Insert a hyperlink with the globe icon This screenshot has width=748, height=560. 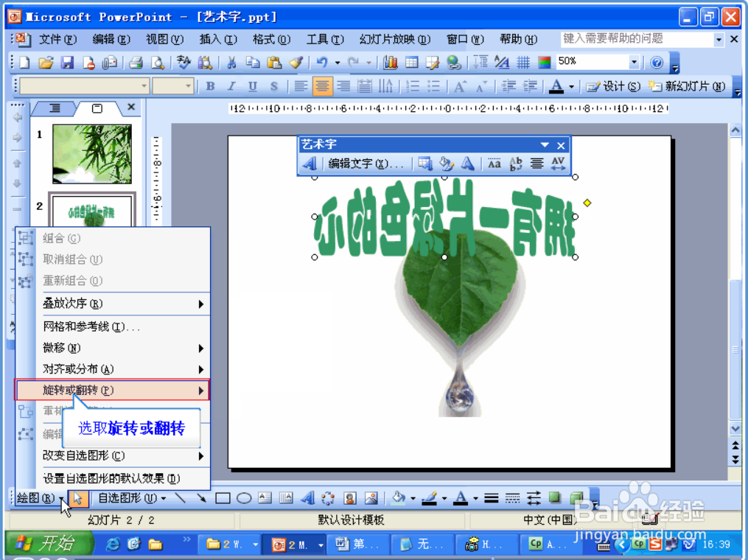tap(454, 63)
